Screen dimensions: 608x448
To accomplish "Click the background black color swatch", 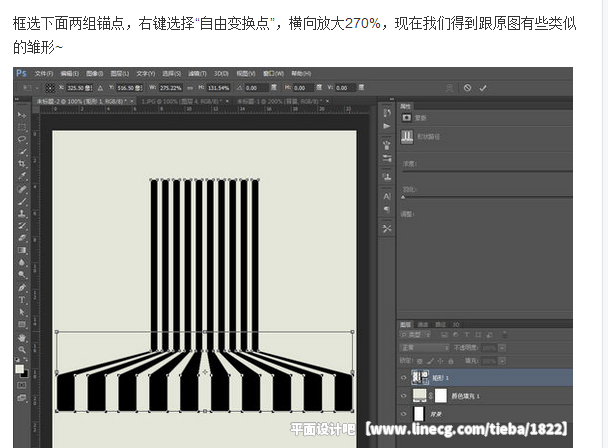I will pyautogui.click(x=25, y=374).
